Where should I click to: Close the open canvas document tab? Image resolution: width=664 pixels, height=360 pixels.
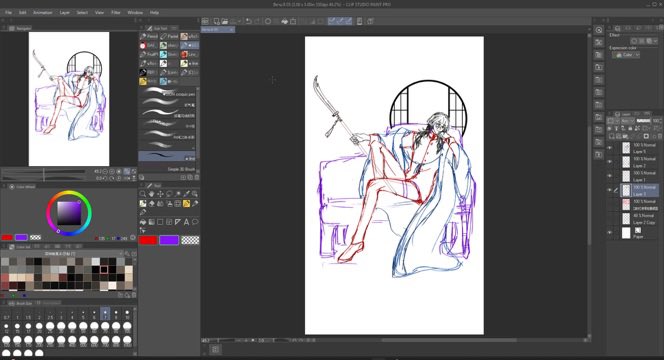(231, 30)
